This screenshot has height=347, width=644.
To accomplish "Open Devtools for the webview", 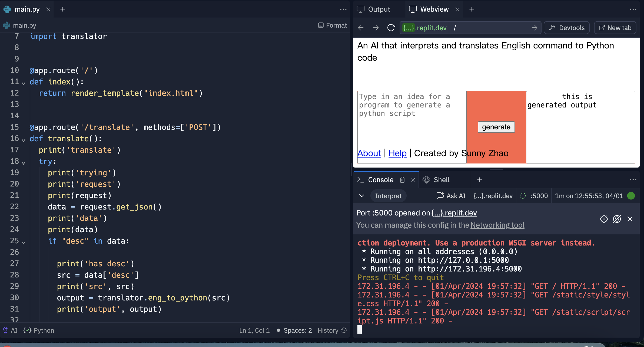I will [x=567, y=28].
